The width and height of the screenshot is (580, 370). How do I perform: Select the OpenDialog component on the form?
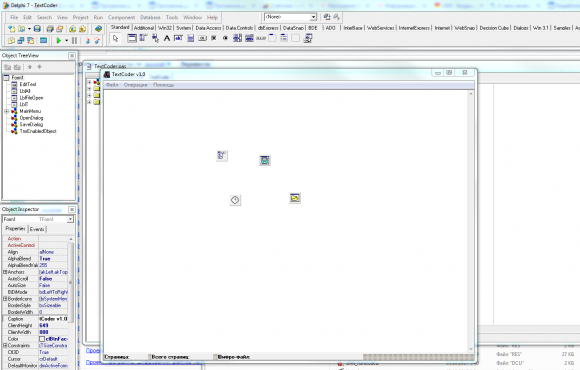(294, 198)
